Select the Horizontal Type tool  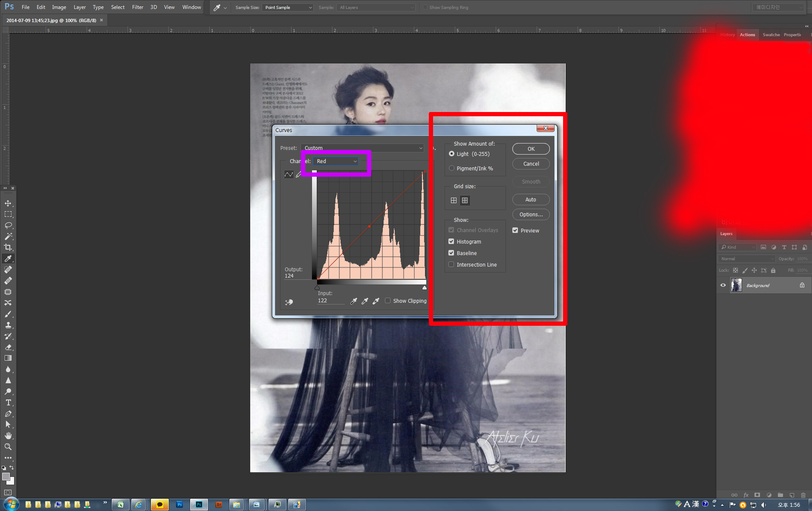click(x=8, y=402)
